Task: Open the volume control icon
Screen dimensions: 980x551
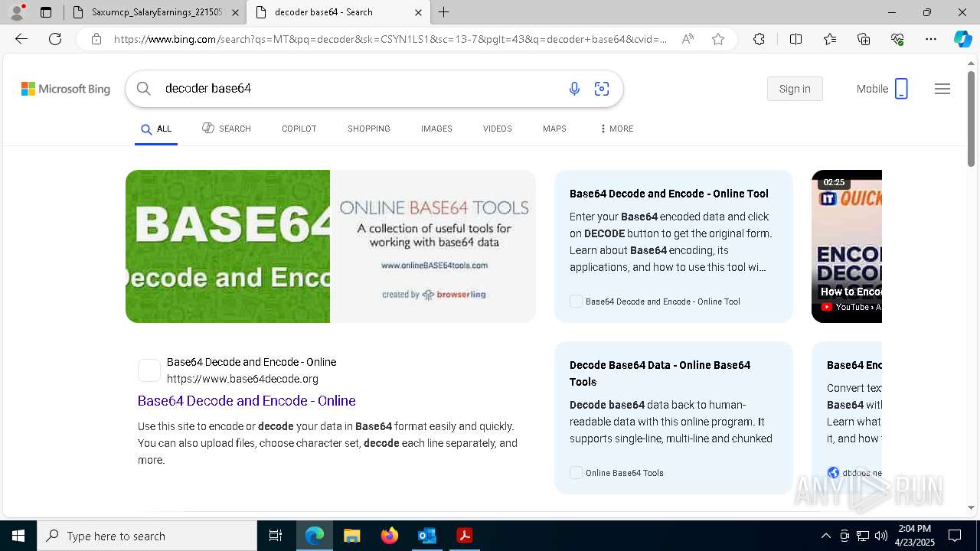Action: pyautogui.click(x=881, y=536)
